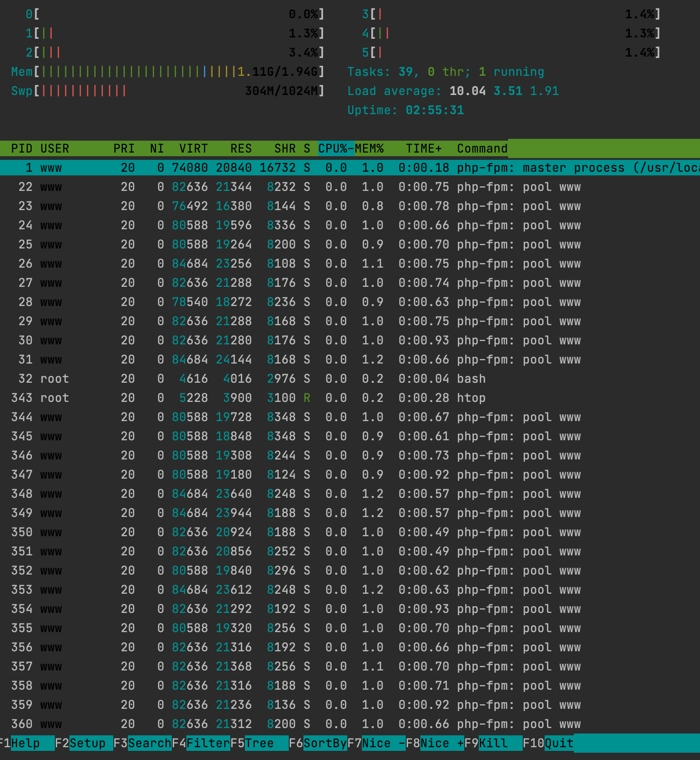Click the Load average readout
Viewport: 700px width, 760px height.
(453, 91)
